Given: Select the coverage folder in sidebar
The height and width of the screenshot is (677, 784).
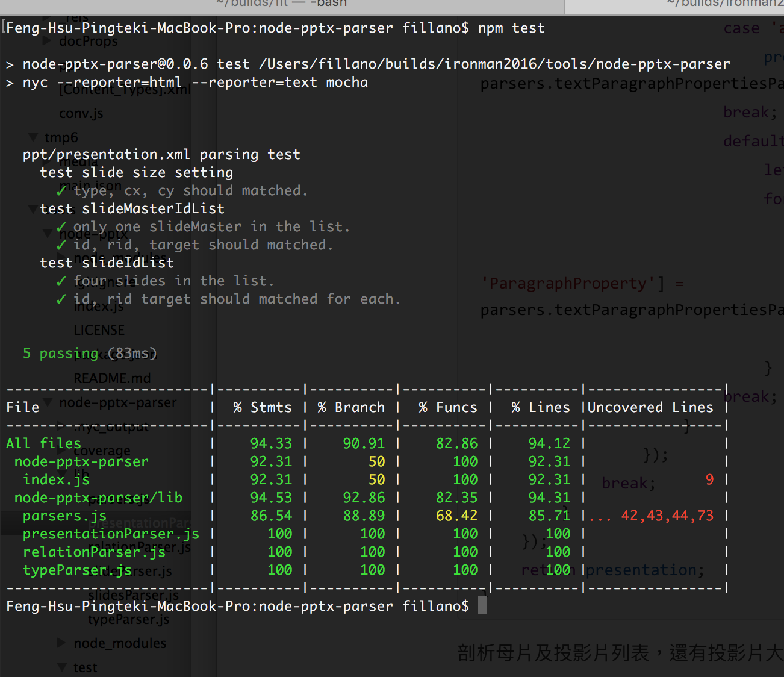Looking at the screenshot, I should (x=102, y=451).
